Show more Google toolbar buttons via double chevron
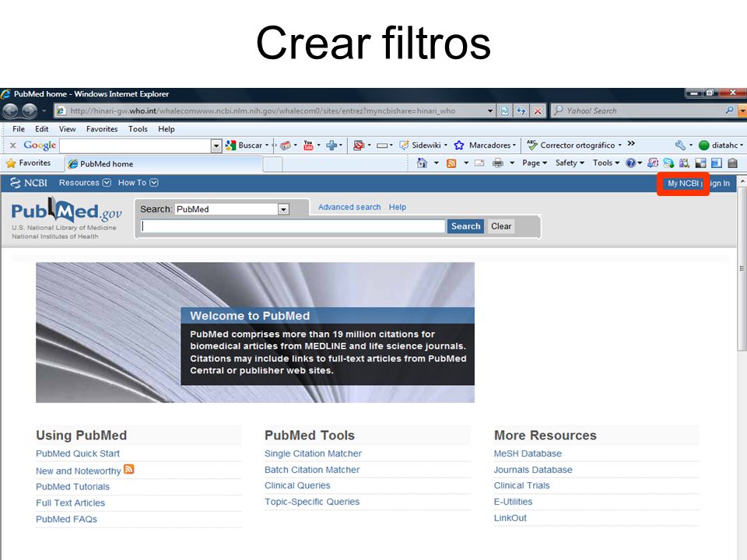The height and width of the screenshot is (560, 747). tap(631, 143)
